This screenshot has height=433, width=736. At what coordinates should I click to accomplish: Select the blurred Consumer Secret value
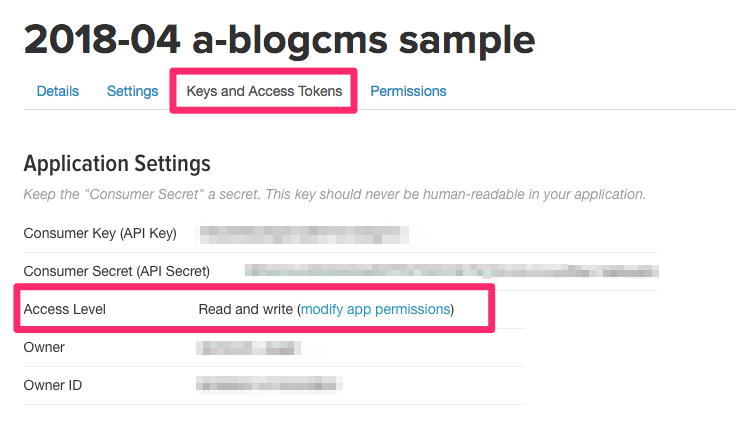tap(450, 271)
